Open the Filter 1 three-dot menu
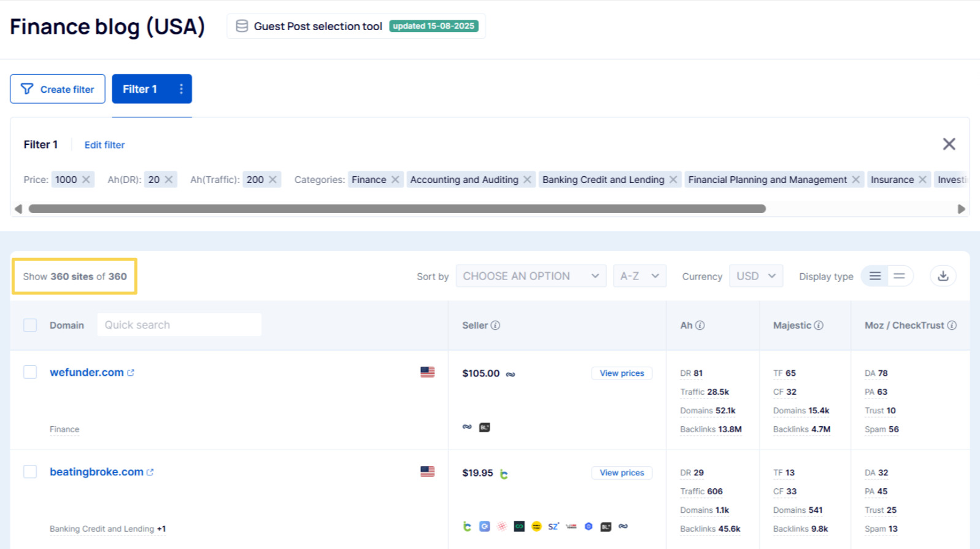The width and height of the screenshot is (980, 549). pyautogui.click(x=181, y=89)
